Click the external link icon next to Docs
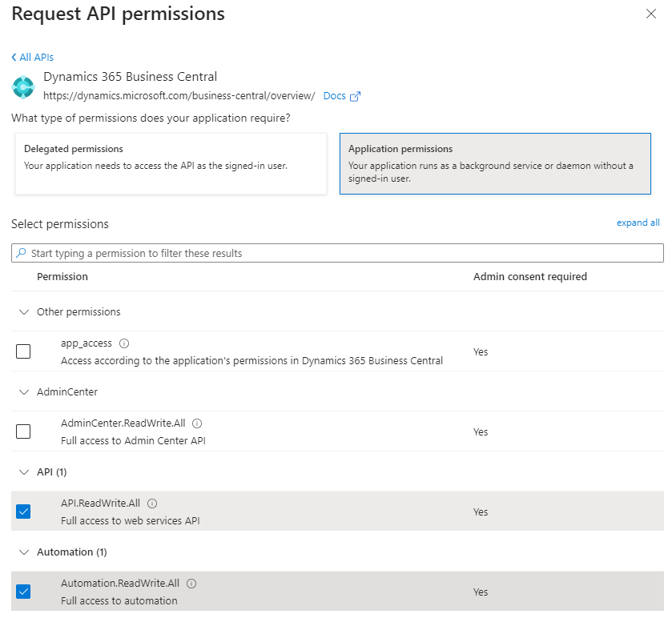 pos(355,96)
